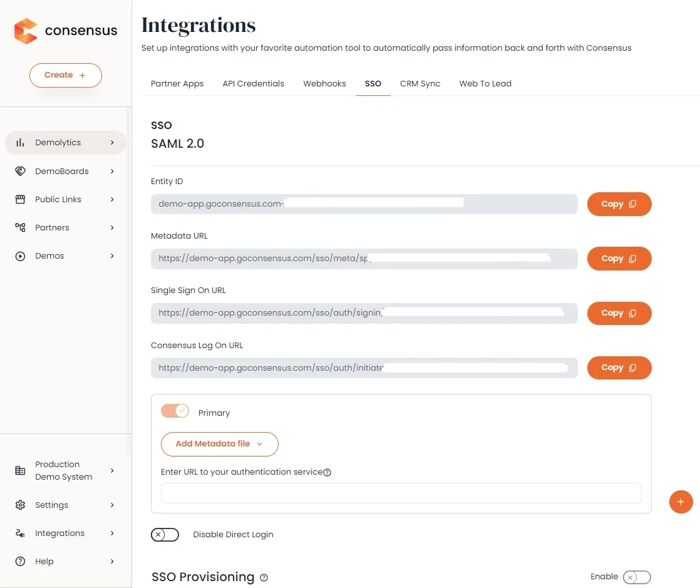Click the Single Sign On URL field
This screenshot has width=700, height=588.
(x=364, y=313)
